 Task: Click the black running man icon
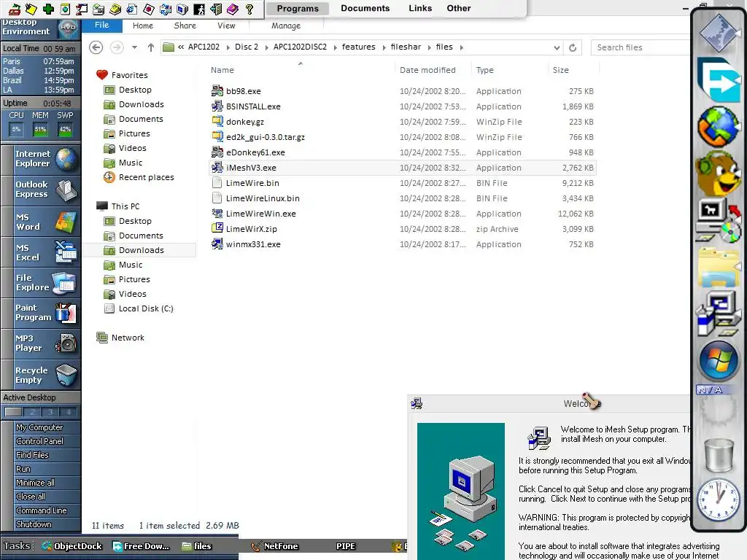point(199,9)
